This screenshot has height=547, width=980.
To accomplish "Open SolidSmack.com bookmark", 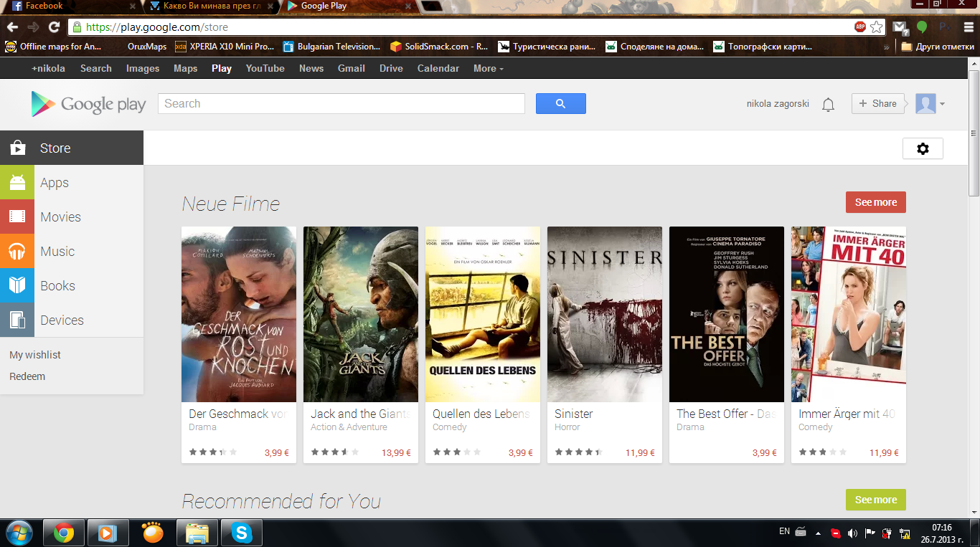I will 439,47.
